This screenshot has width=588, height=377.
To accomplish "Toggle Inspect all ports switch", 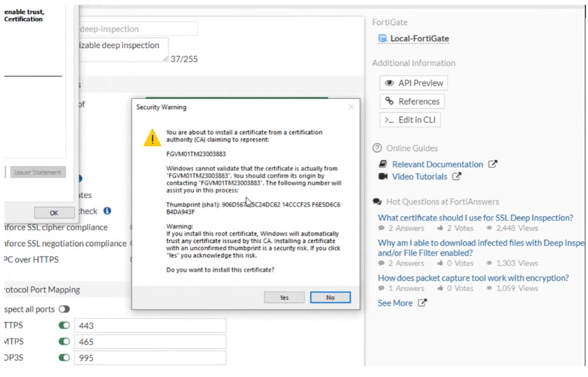I will (x=64, y=309).
